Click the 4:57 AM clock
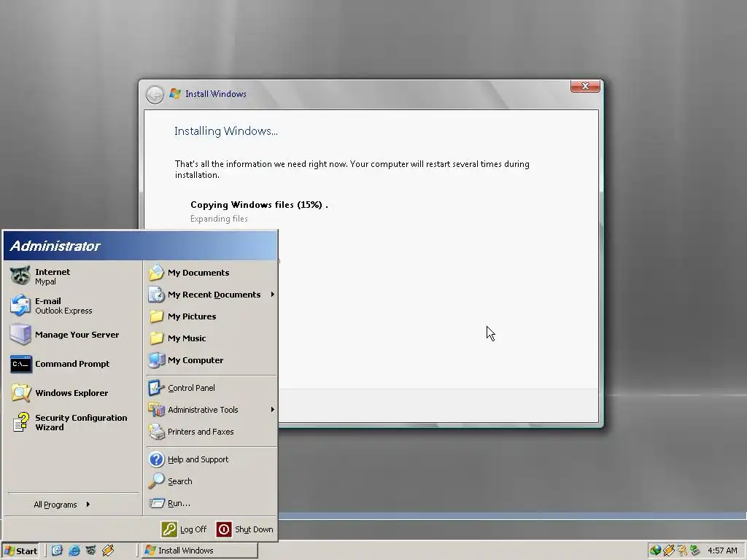The width and height of the screenshot is (747, 560). tap(722, 551)
